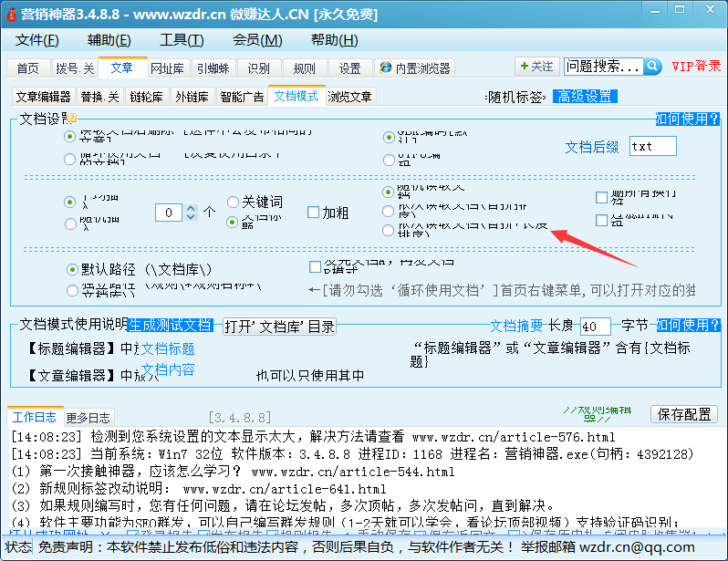Select the 关键词 radio button
The height and width of the screenshot is (561, 728).
234,202
